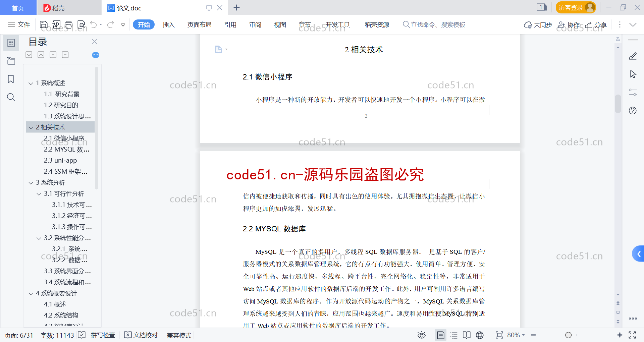Collapse the '4 系统概要设计' outline node
The height and width of the screenshot is (342, 644).
coord(31,293)
